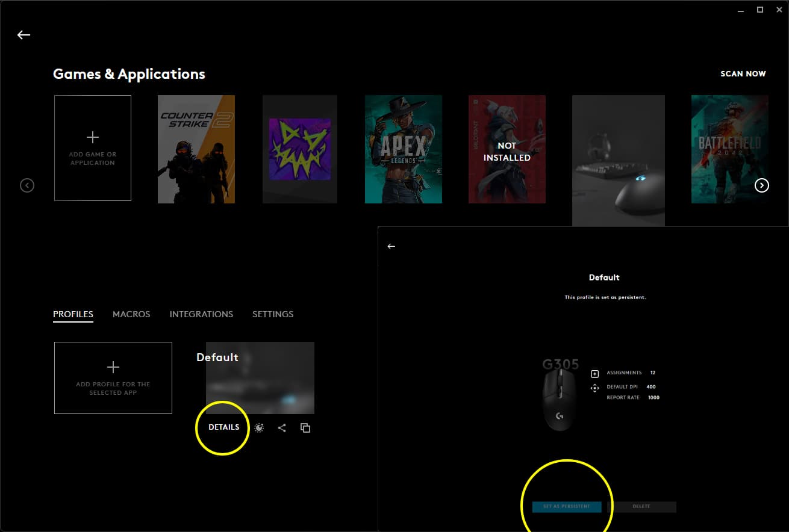Select the PROFILES tab
Screen dimensions: 789x532
click(73, 314)
